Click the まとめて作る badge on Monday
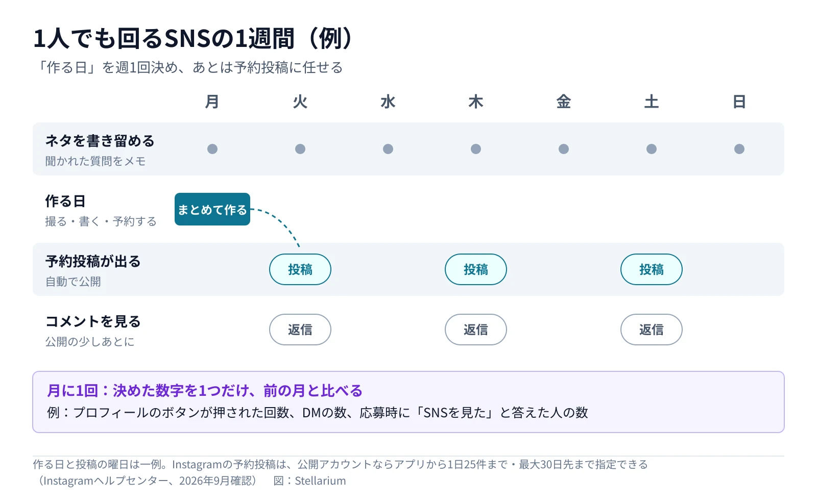 point(212,209)
